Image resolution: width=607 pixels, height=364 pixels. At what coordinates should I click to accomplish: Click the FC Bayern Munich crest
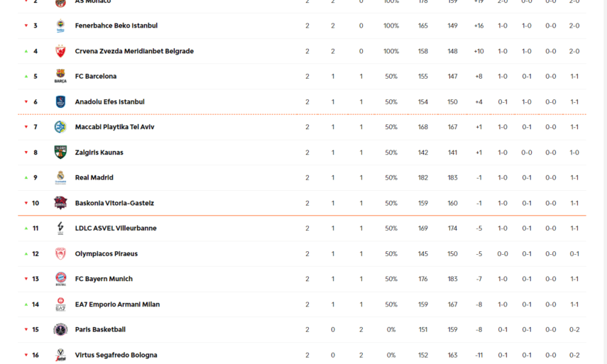click(x=60, y=279)
